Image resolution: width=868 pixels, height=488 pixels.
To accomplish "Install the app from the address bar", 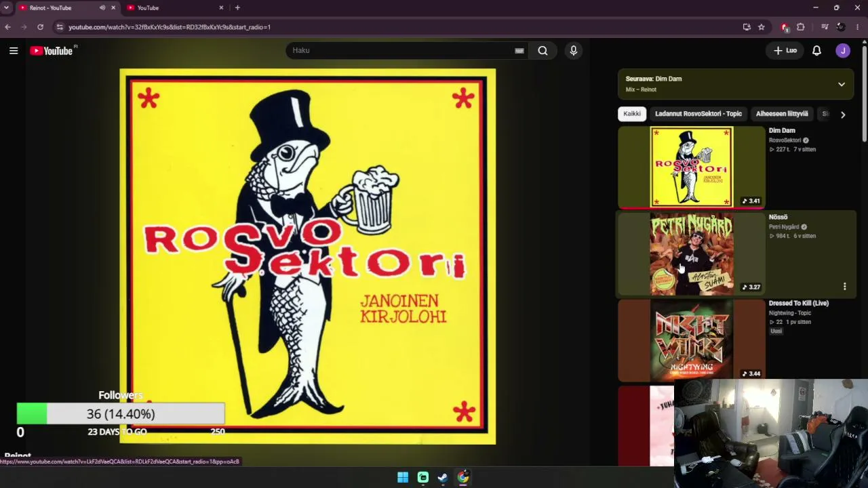I will point(747,27).
